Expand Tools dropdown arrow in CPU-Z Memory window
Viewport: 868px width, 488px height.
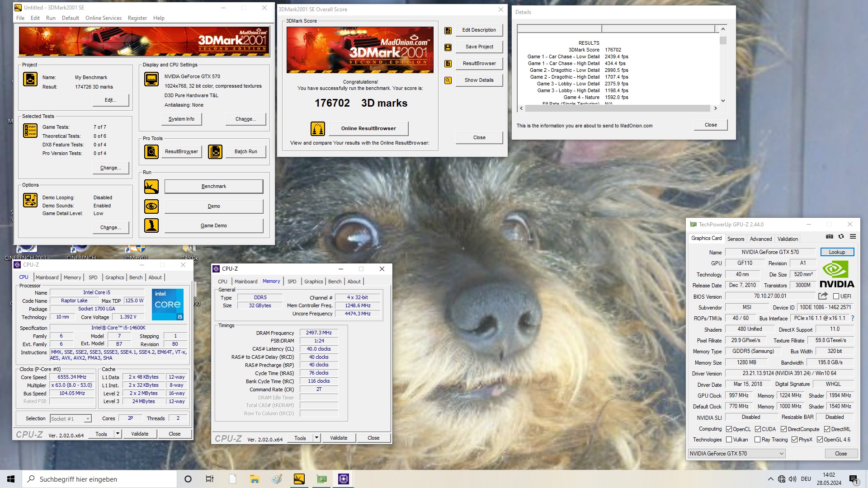point(316,438)
